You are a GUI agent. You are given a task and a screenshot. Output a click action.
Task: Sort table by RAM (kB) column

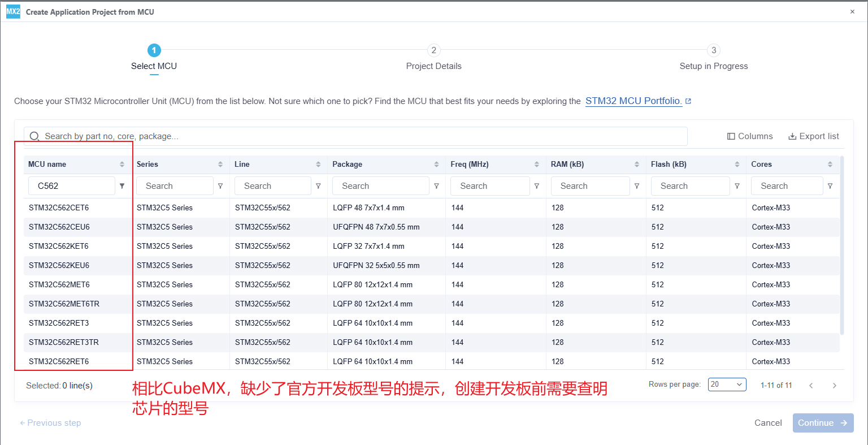coord(637,165)
